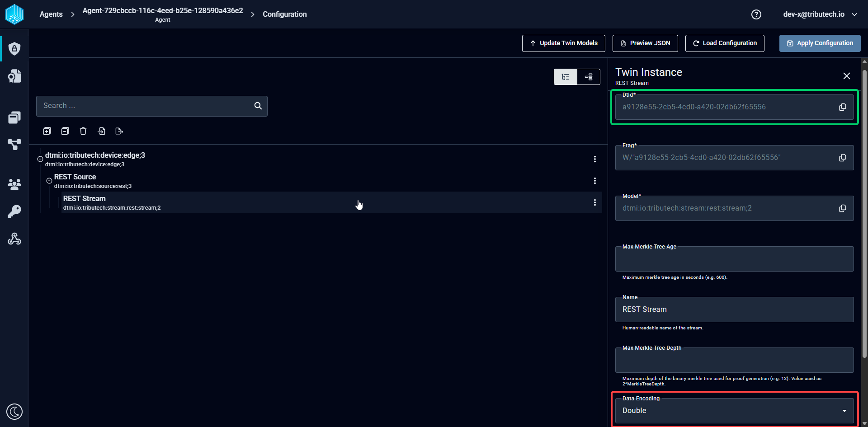Open more options for REST Source row
The width and height of the screenshot is (868, 427).
pos(595,181)
